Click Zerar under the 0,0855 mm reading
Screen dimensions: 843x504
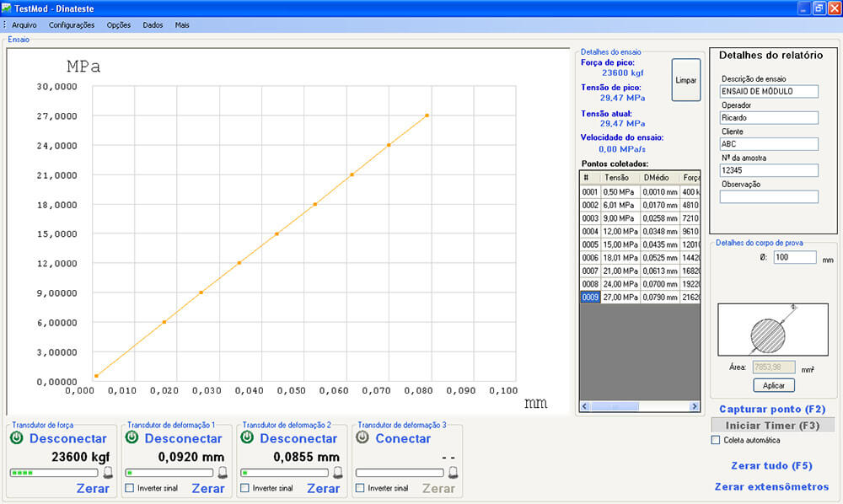323,489
